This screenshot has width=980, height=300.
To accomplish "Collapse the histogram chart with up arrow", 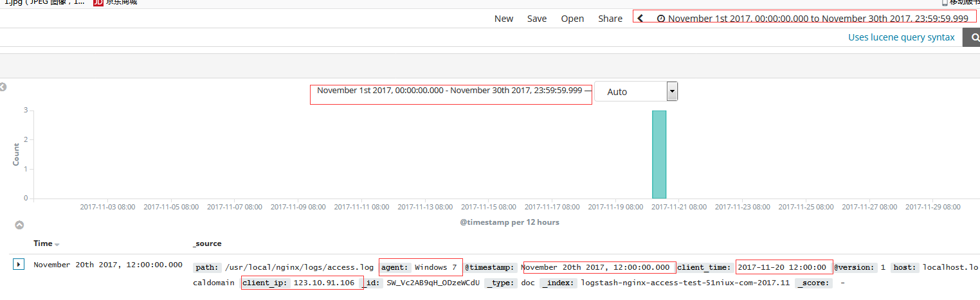I will (19, 225).
